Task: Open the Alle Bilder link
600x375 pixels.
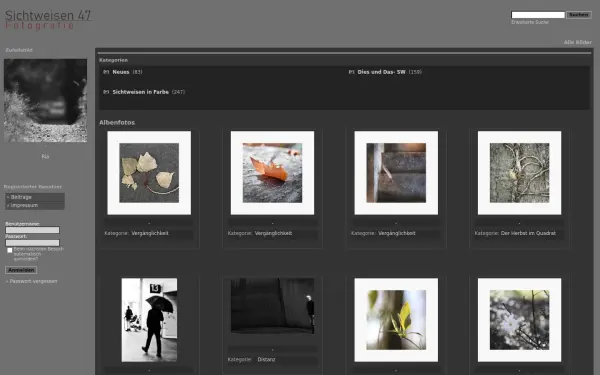Action: tap(577, 42)
